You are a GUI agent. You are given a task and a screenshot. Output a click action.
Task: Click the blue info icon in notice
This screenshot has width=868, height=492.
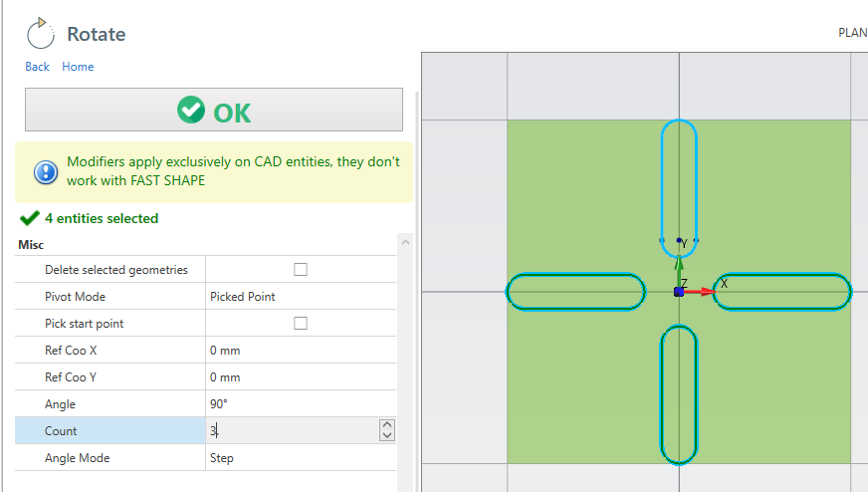click(46, 172)
